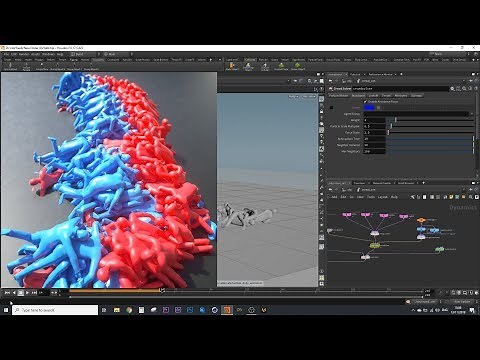Select the Material Palette pane tab
This screenshot has width=480, height=360.
point(382,183)
